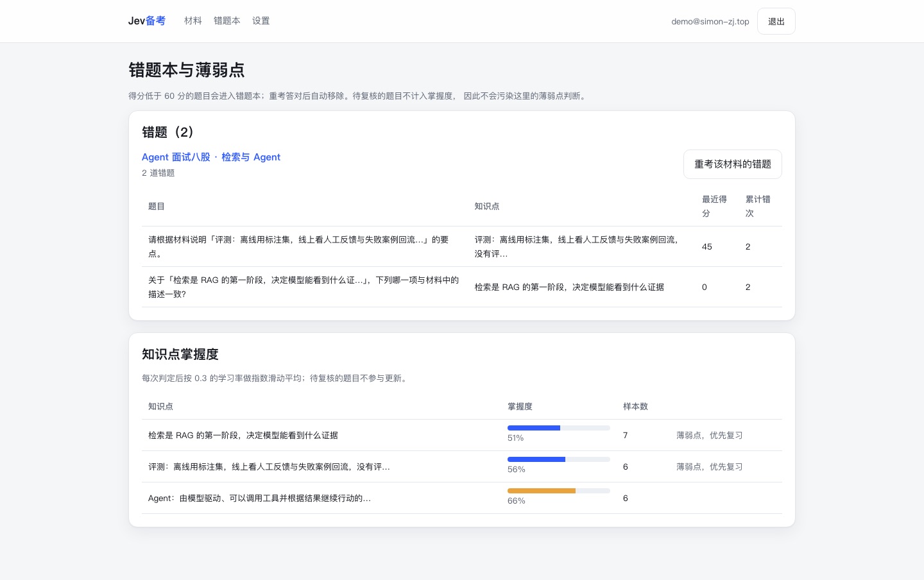Click the 知识点掌握度 section heading
The image size is (924, 580).
(180, 354)
